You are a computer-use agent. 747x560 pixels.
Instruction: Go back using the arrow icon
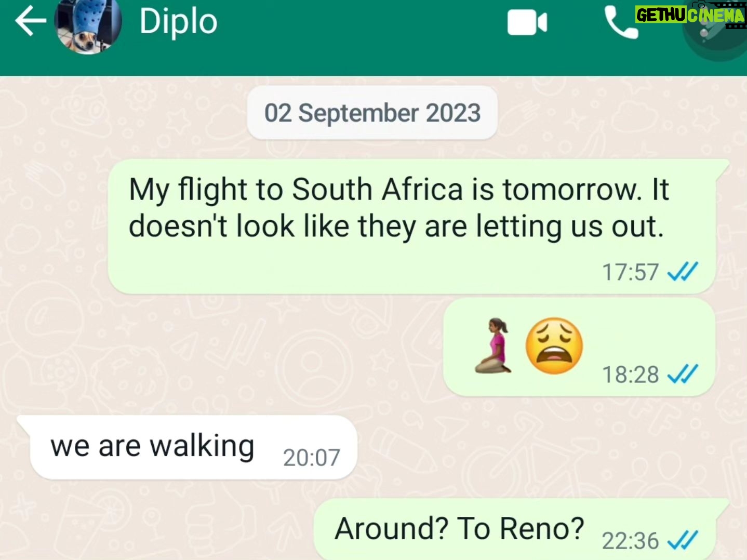point(30,22)
